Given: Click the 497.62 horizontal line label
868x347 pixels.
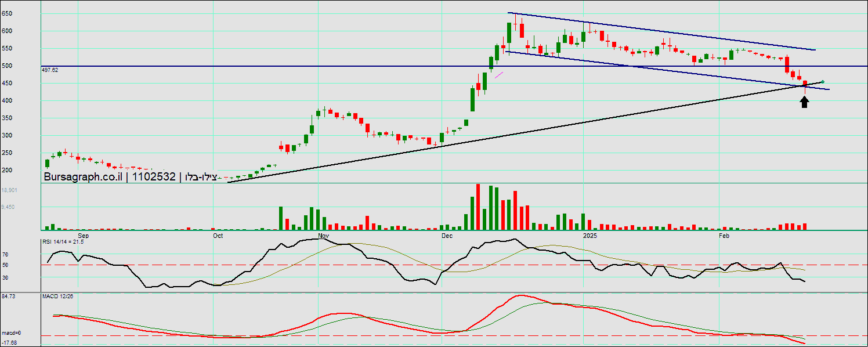Looking at the screenshot, I should point(50,70).
